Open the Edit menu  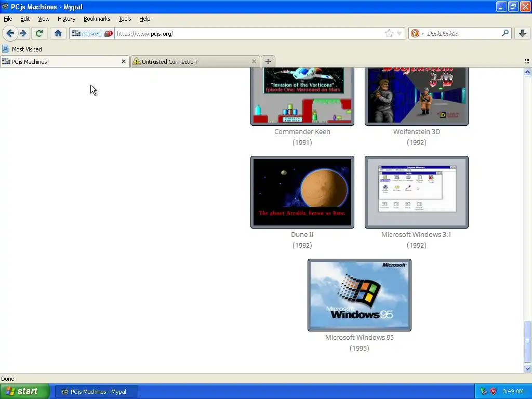click(x=25, y=19)
